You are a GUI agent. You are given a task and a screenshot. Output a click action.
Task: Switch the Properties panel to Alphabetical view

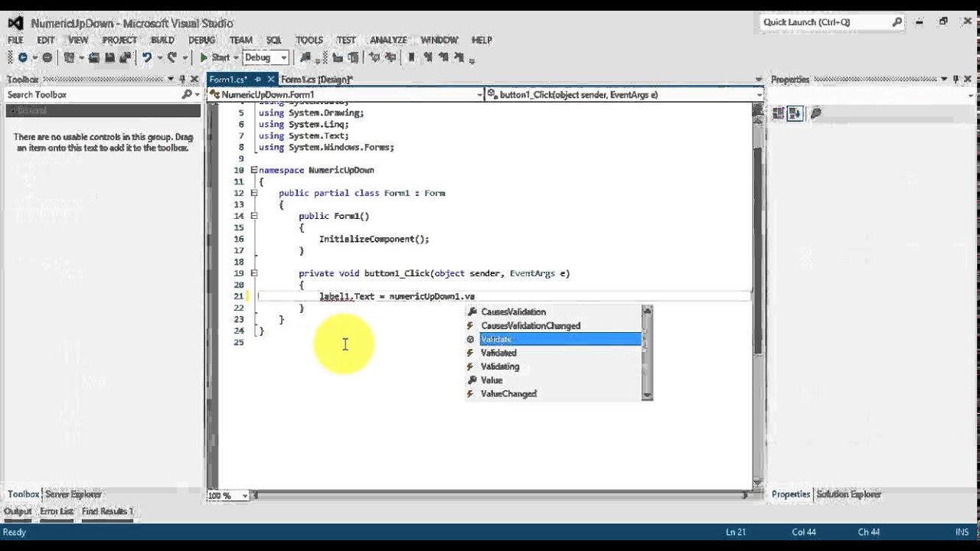point(794,113)
